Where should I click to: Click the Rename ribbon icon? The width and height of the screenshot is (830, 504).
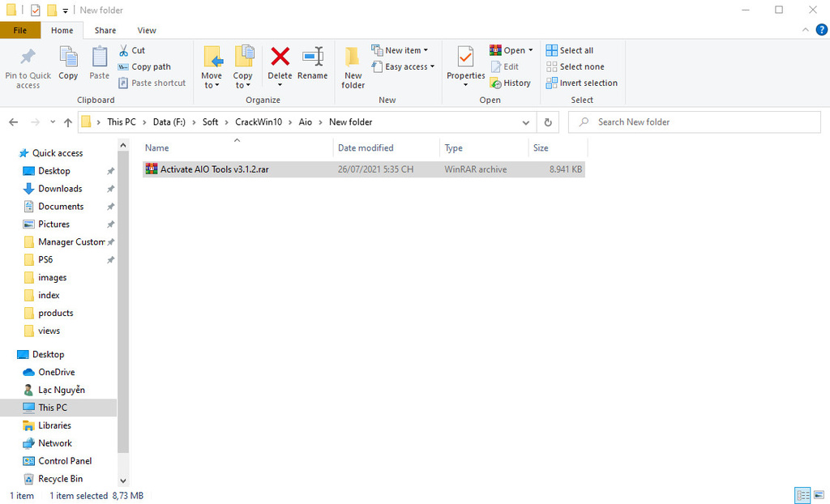click(x=313, y=56)
